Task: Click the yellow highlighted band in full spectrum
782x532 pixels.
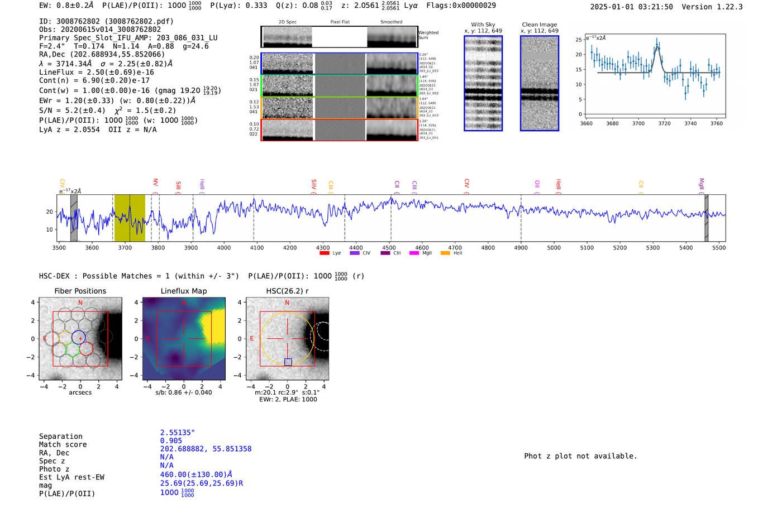Action: coord(130,218)
